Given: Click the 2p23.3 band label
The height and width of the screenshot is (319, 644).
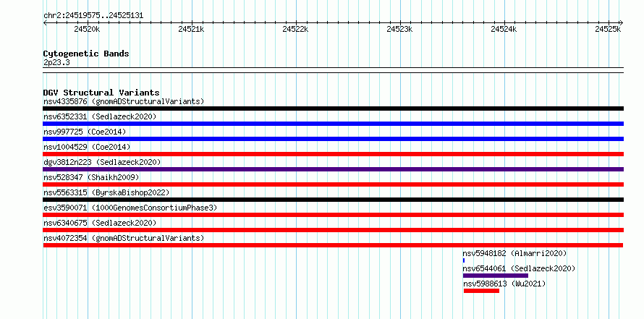Looking at the screenshot, I should (x=56, y=62).
